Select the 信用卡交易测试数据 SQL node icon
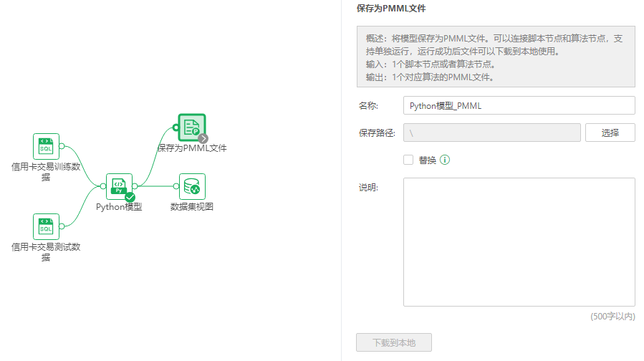644x361 pixels. [46, 226]
